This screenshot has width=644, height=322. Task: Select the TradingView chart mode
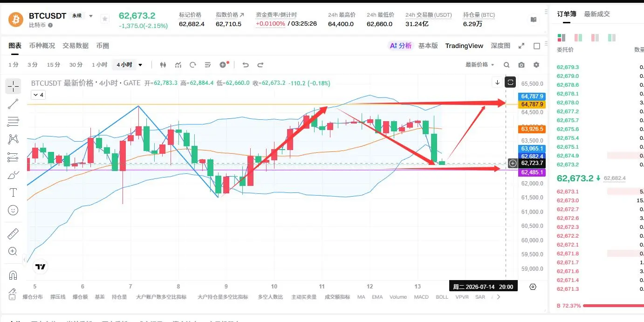pos(464,46)
